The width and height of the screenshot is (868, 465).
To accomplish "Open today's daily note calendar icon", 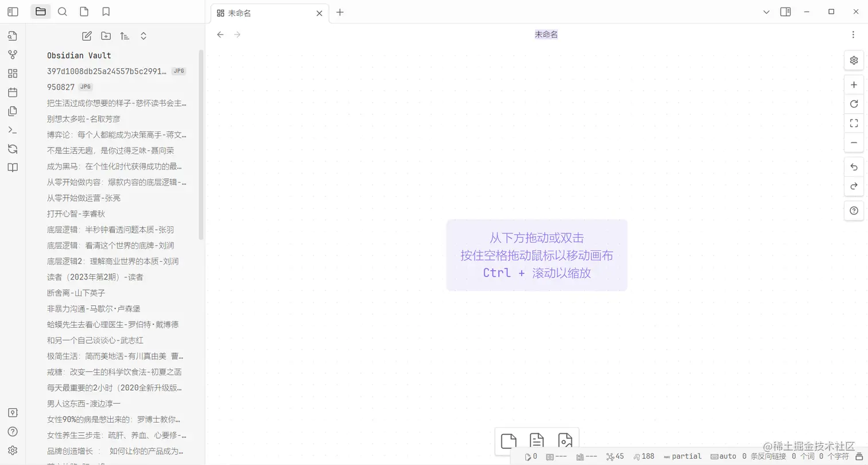I will (x=13, y=92).
